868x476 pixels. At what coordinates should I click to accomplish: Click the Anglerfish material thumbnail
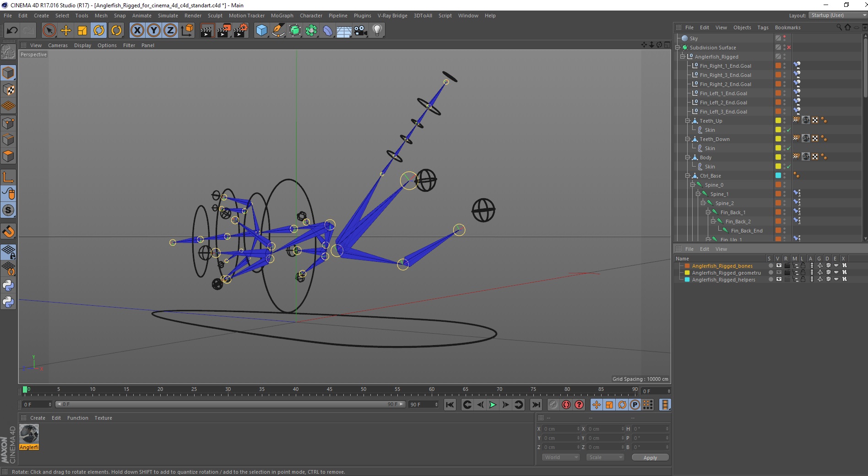29,434
